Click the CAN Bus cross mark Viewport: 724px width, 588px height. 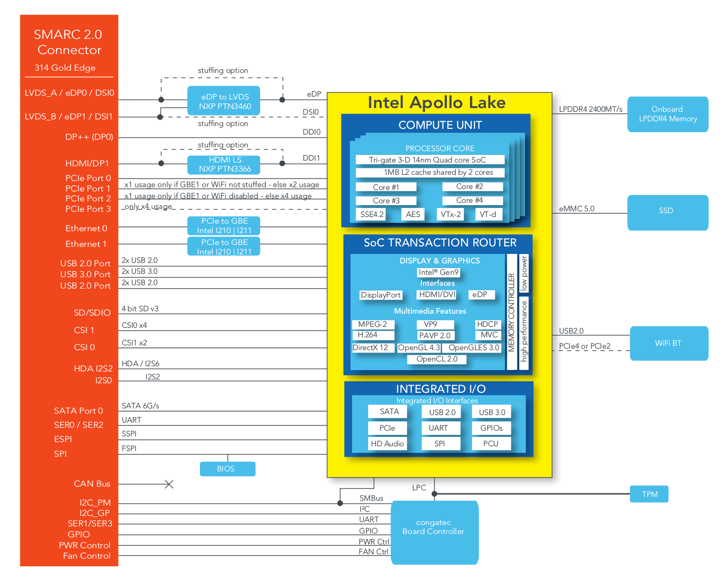coord(169,484)
